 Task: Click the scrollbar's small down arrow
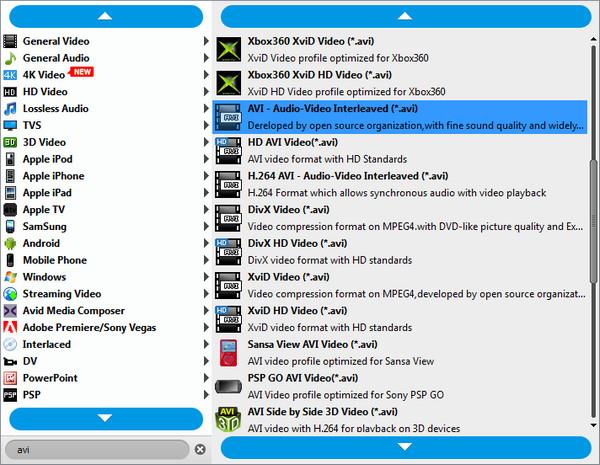(x=594, y=425)
